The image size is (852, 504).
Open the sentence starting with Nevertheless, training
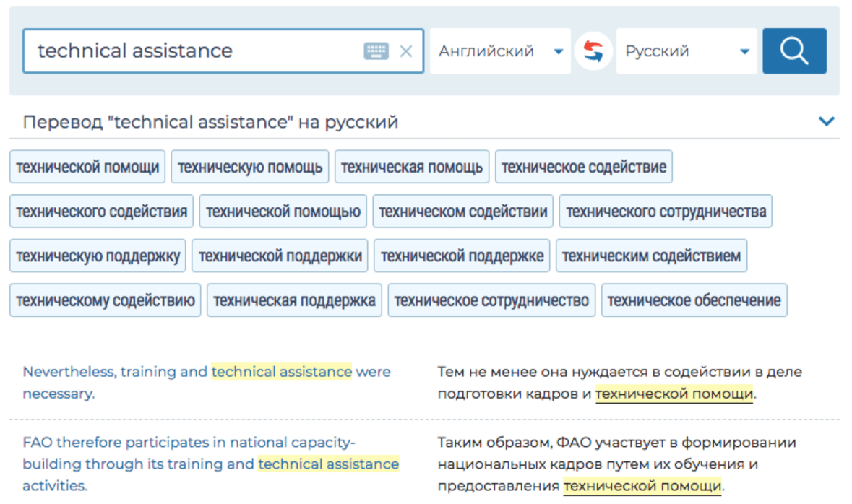tap(207, 383)
